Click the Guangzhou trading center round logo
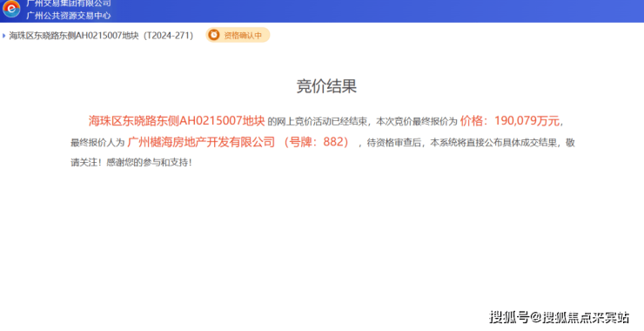The width and height of the screenshot is (644, 331). click(11, 9)
